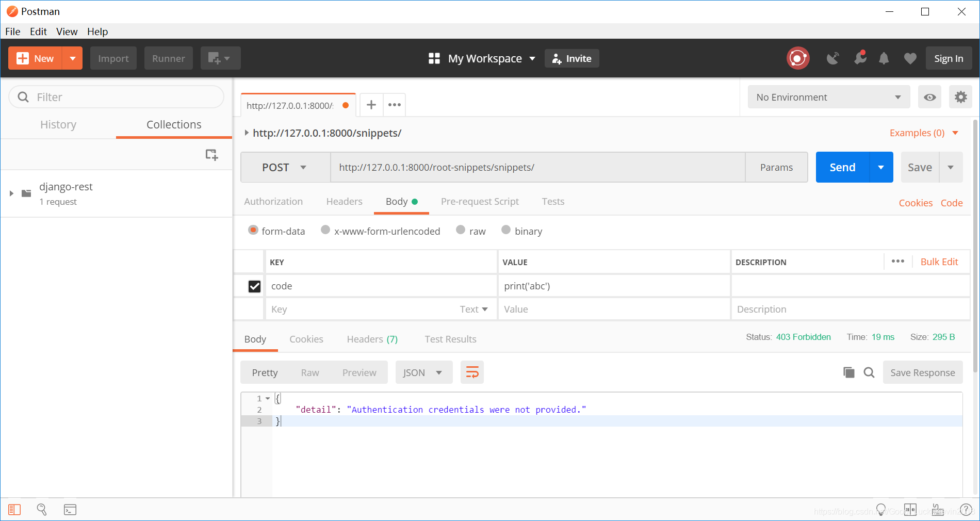The height and width of the screenshot is (521, 980).
Task: Open keyboard shortcuts icon in status bar
Action: click(x=938, y=510)
